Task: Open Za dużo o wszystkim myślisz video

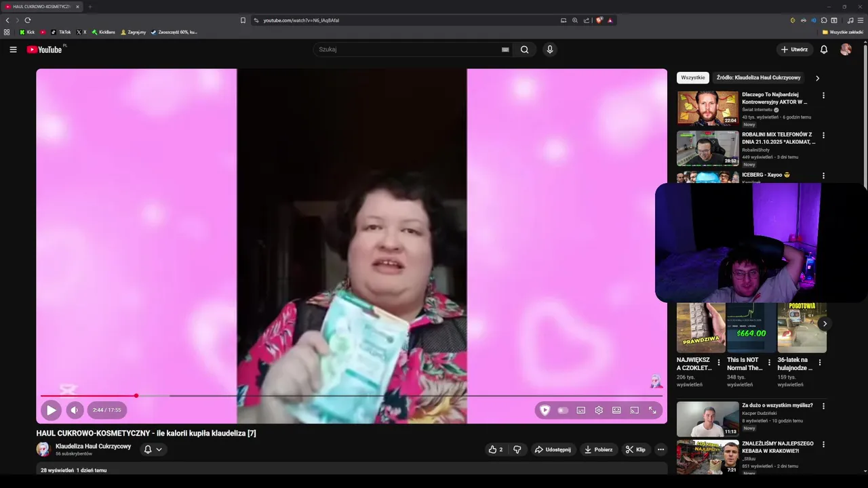Action: pos(708,419)
